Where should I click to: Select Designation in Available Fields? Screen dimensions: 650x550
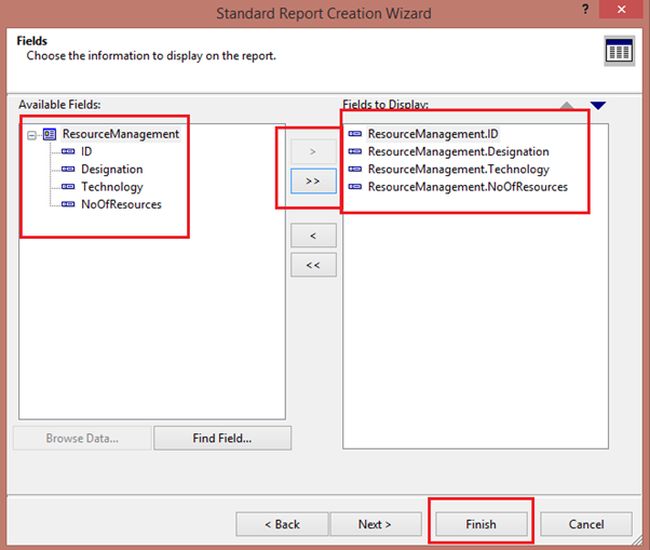click(x=112, y=169)
